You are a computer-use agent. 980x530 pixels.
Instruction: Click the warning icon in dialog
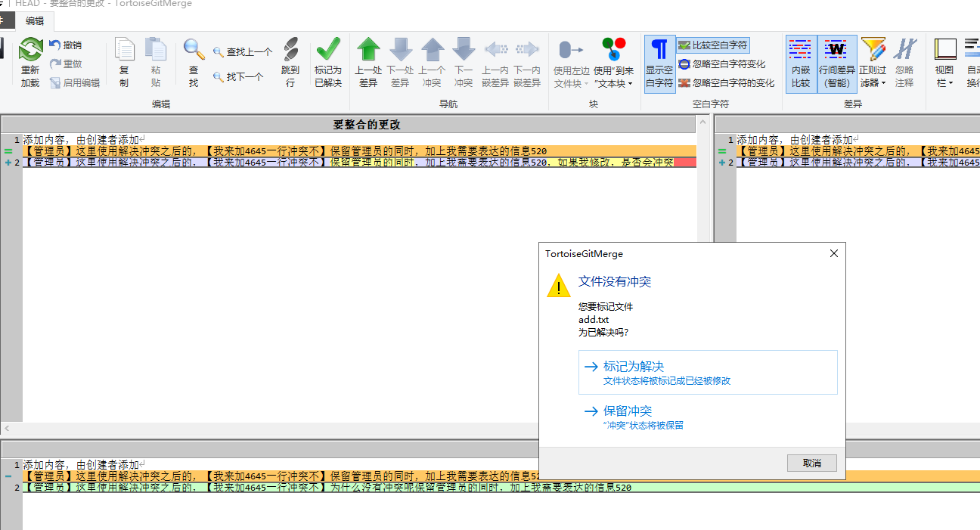pos(559,286)
